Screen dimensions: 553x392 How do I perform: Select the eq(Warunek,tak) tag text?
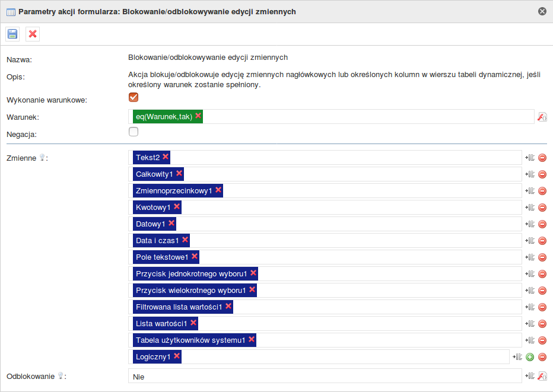[x=164, y=117]
